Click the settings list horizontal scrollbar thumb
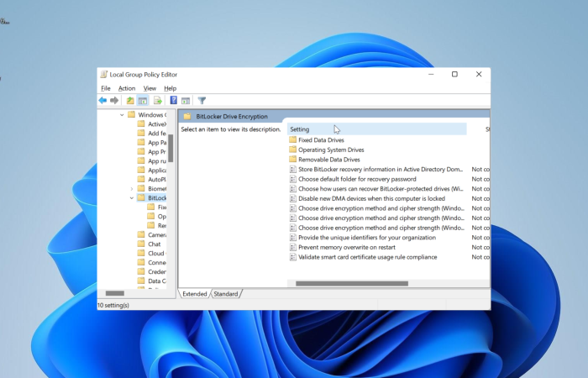588x378 pixels. point(352,284)
